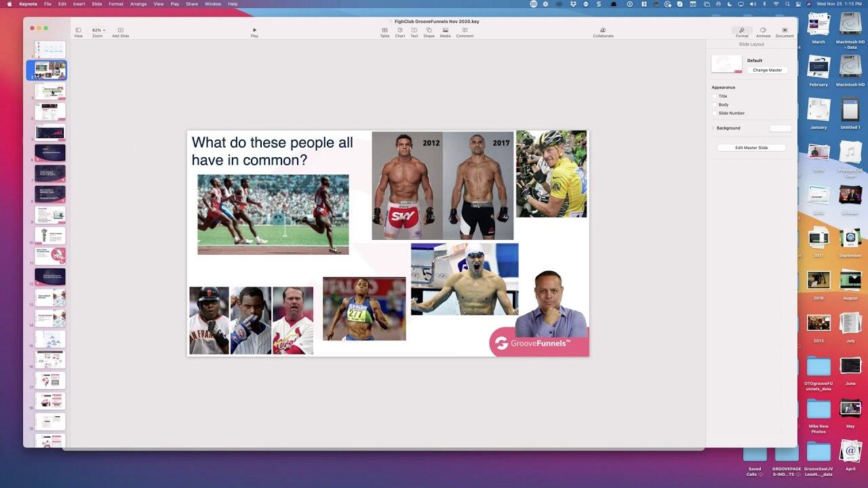Click the Media toolbar icon
Image resolution: width=868 pixels, height=488 pixels.
pos(445,30)
